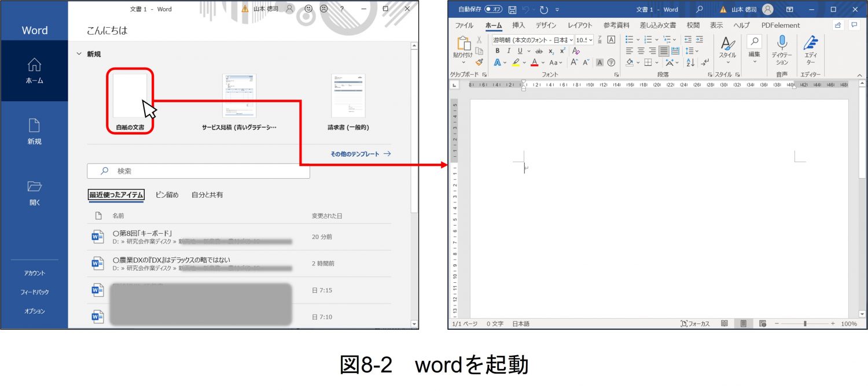This screenshot has width=868, height=391.
Task: Open the Quick Access Toolbar customize dropdown
Action: [557, 10]
